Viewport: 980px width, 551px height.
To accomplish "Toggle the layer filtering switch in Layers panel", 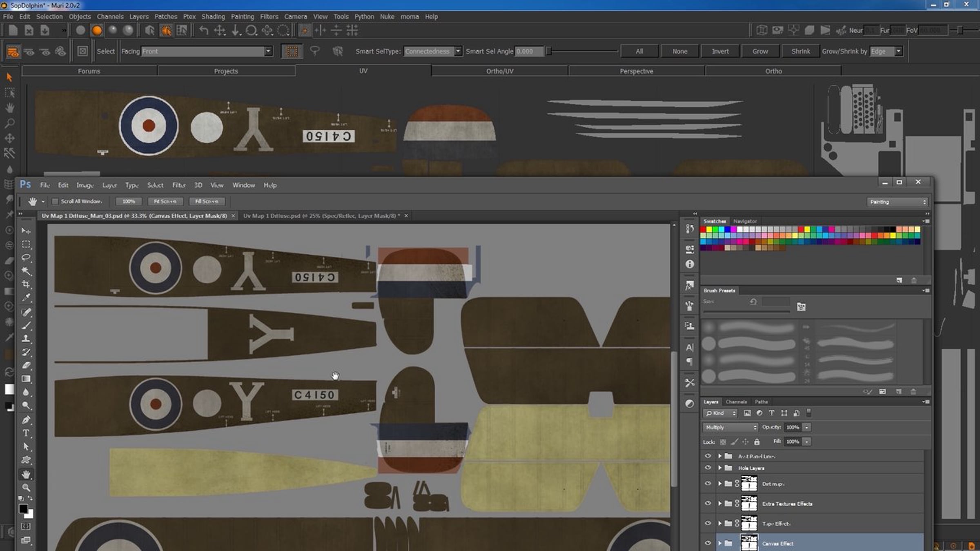I will click(808, 413).
